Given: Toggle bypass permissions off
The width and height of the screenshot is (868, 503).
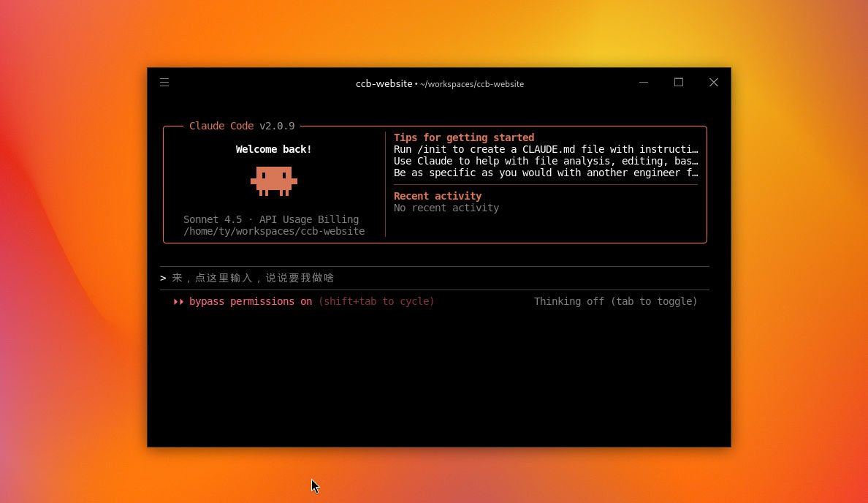Looking at the screenshot, I should pos(250,301).
